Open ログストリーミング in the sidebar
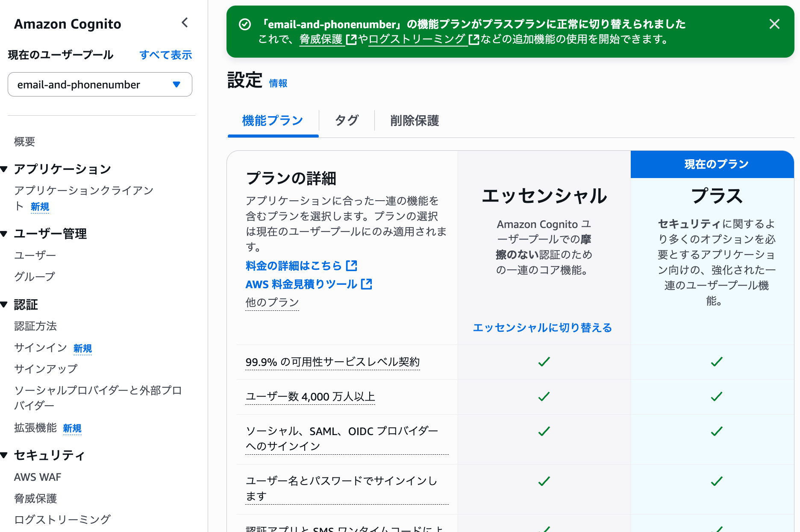Image resolution: width=800 pixels, height=532 pixels. point(62,520)
